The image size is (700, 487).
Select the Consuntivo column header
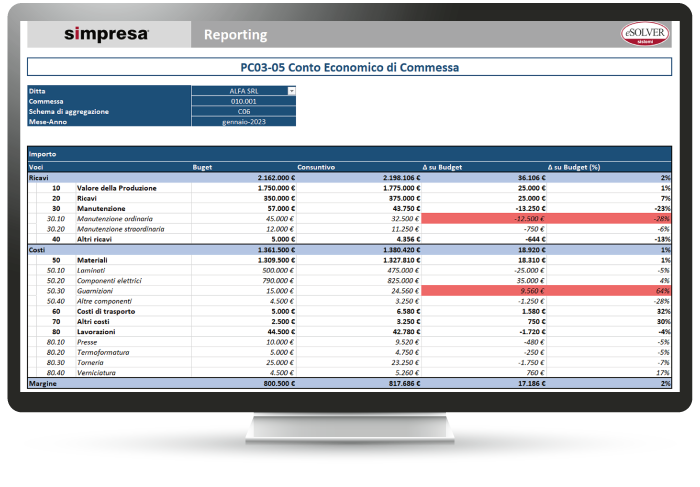tap(316, 167)
